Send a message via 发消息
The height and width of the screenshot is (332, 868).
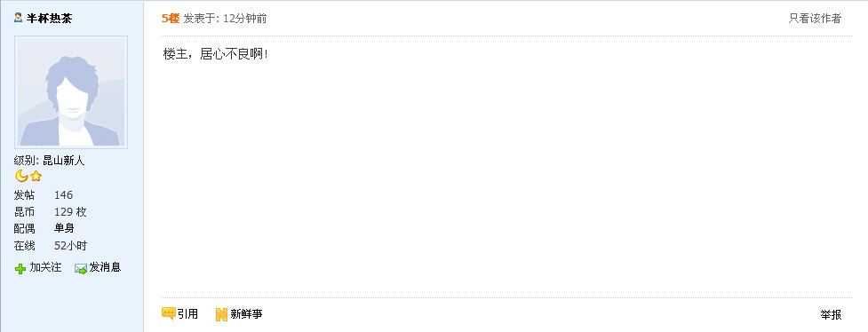pyautogui.click(x=105, y=267)
